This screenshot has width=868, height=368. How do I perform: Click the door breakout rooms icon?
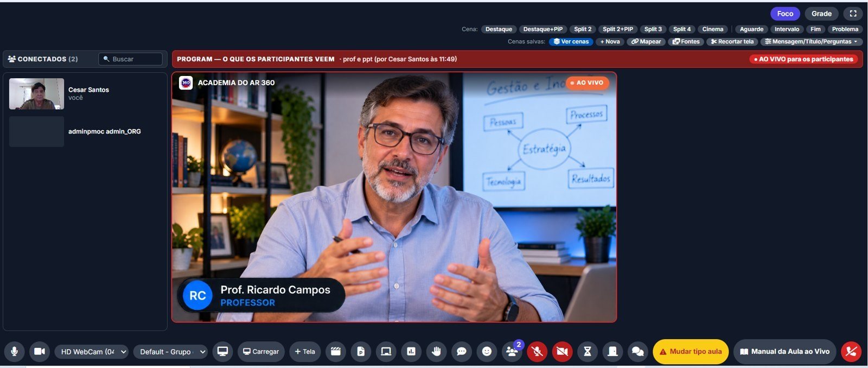612,352
